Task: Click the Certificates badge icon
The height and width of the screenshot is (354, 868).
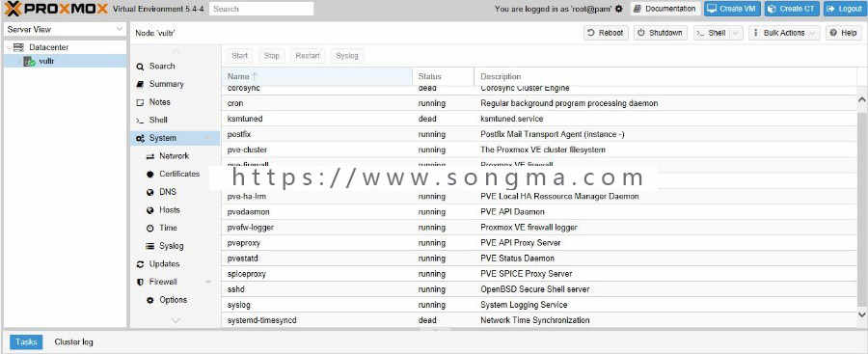Action: 149,174
